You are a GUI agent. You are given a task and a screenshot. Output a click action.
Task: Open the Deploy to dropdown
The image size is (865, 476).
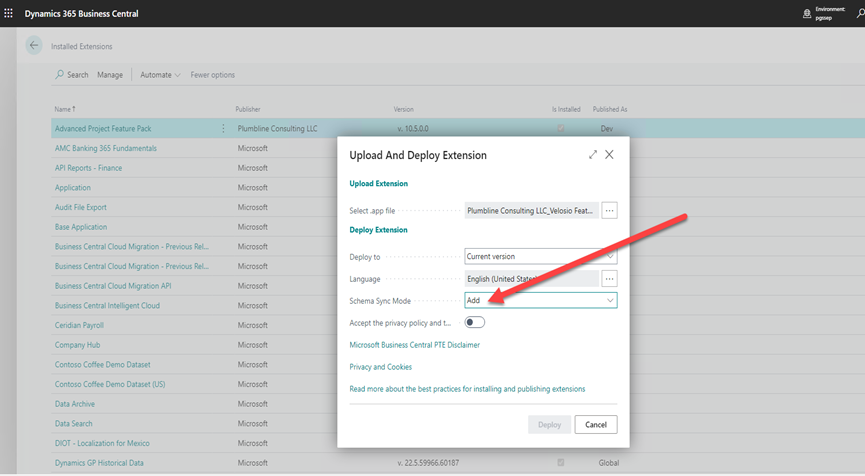(541, 256)
